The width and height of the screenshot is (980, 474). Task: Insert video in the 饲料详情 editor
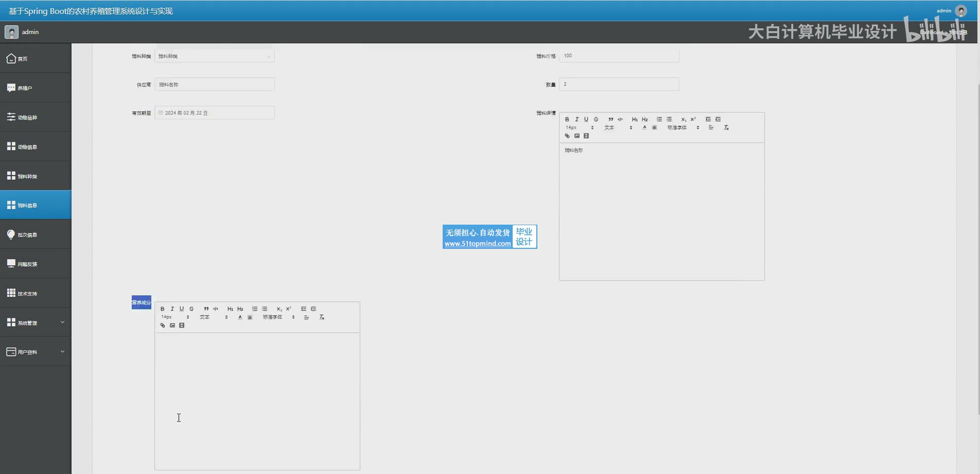(x=586, y=136)
